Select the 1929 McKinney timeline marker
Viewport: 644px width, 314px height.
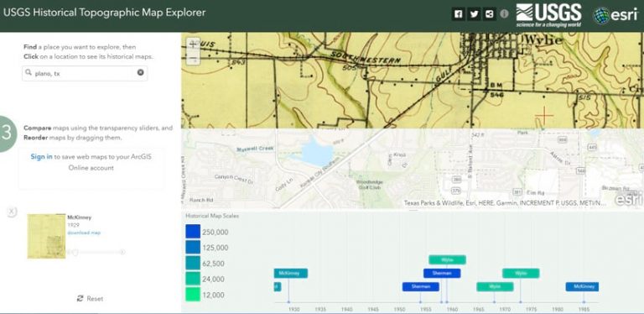[x=291, y=273]
